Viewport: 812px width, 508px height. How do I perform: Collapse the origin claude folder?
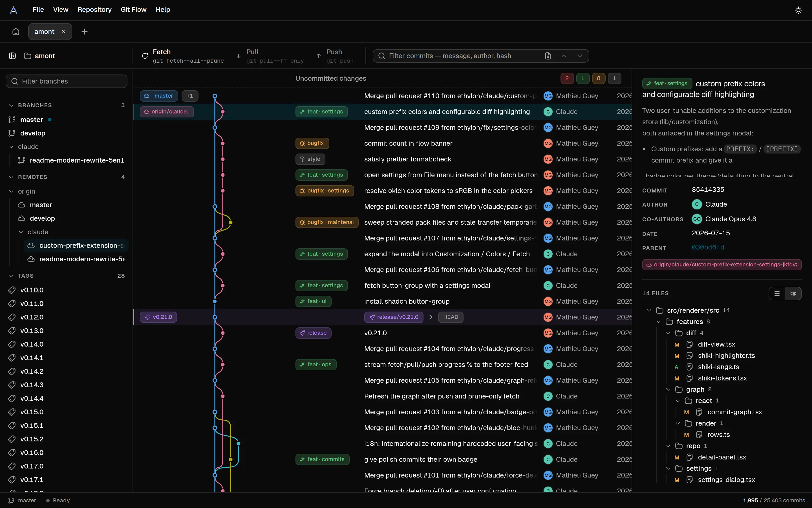(21, 232)
